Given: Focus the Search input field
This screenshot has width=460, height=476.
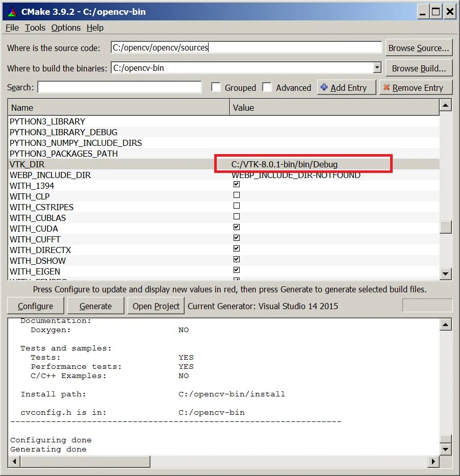Looking at the screenshot, I should tap(119, 87).
